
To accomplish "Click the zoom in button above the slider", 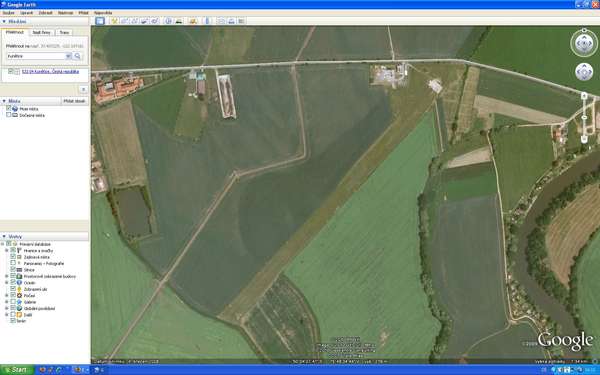I will pyautogui.click(x=584, y=96).
